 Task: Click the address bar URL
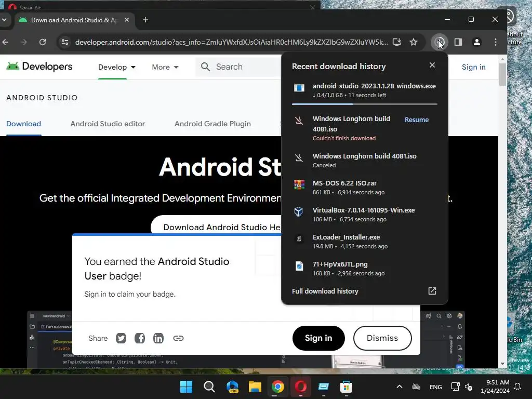[x=231, y=42]
